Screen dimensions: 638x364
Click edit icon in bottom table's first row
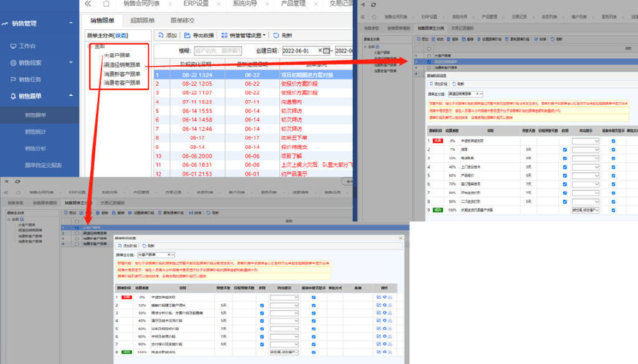point(379,297)
